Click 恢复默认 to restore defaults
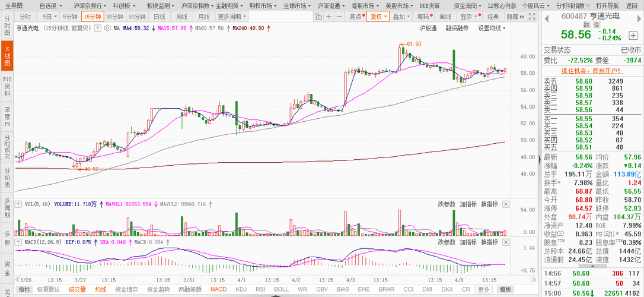 [49, 289]
